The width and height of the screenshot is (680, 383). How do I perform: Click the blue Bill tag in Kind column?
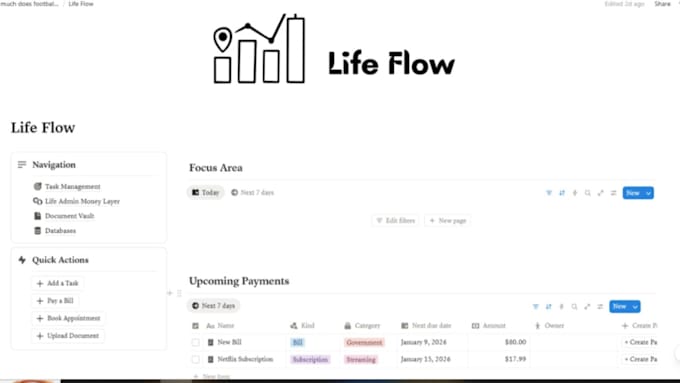[x=298, y=342]
